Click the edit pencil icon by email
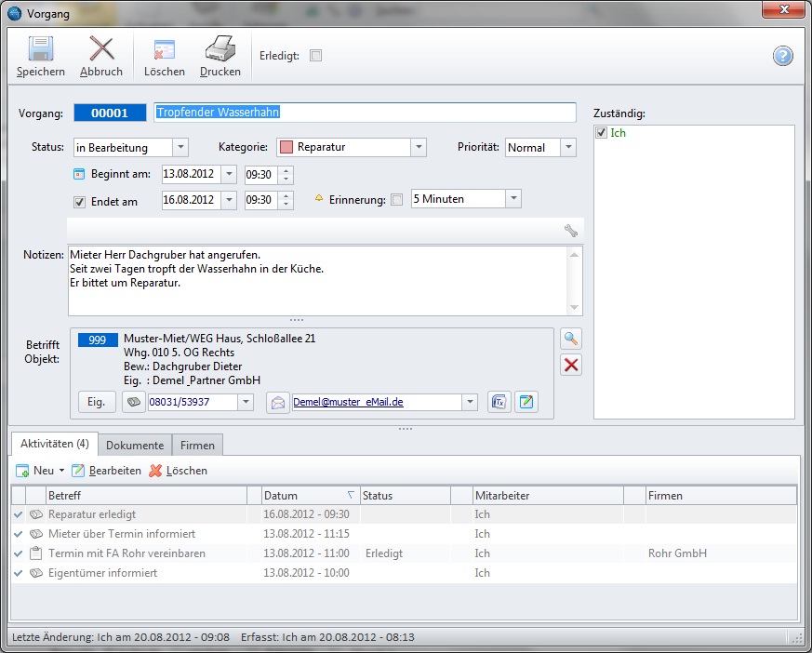This screenshot has height=653, width=812. [526, 402]
